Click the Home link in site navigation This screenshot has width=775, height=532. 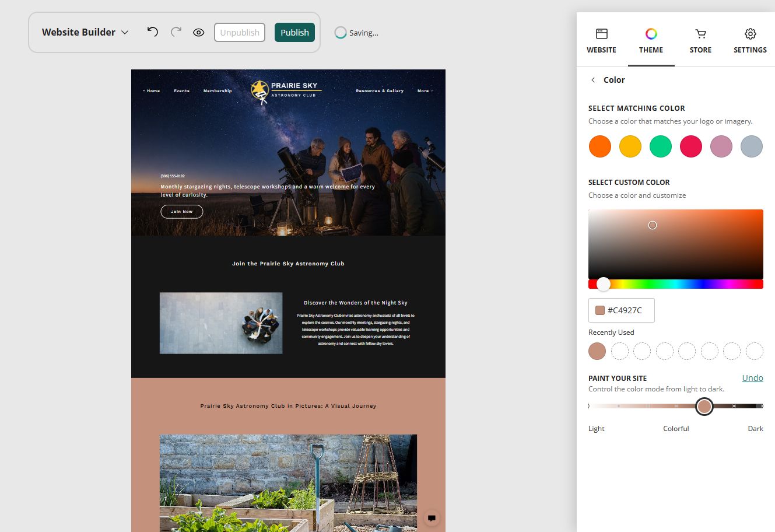point(153,91)
